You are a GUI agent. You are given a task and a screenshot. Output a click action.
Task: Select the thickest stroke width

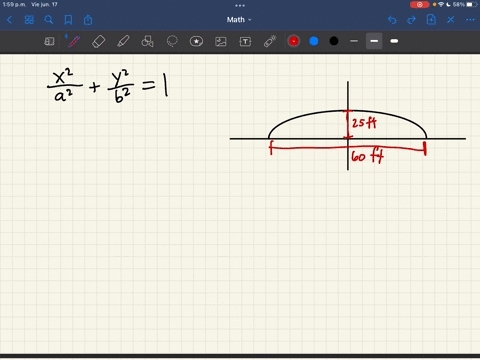coord(394,41)
